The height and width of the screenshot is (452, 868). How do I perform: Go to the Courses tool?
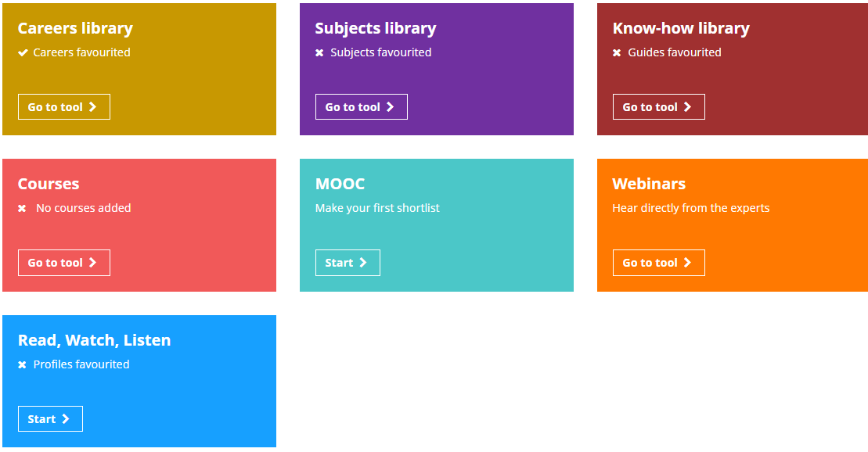pos(64,263)
